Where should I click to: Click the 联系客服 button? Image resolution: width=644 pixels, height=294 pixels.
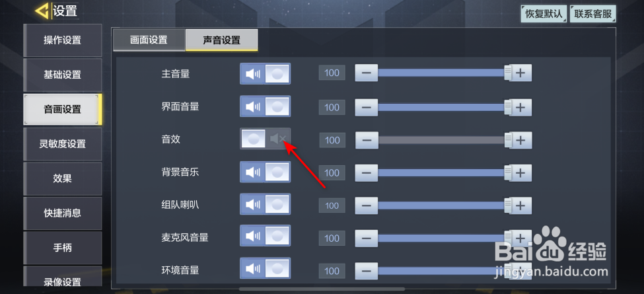point(592,14)
